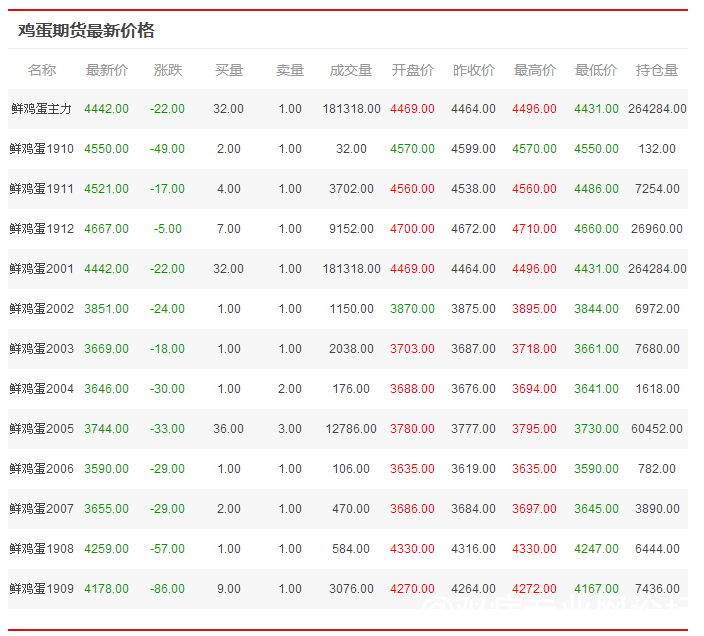
Task: Click latest price 3669.00 of 鲜鸡蛋2003
Action: (106, 348)
